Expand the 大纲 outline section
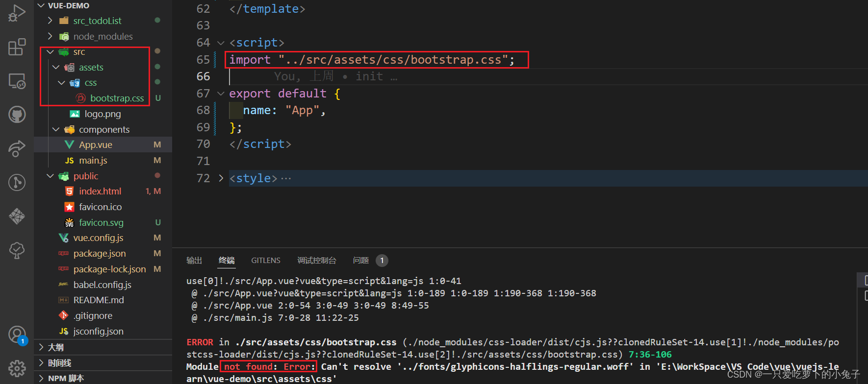868x384 pixels. [x=41, y=347]
